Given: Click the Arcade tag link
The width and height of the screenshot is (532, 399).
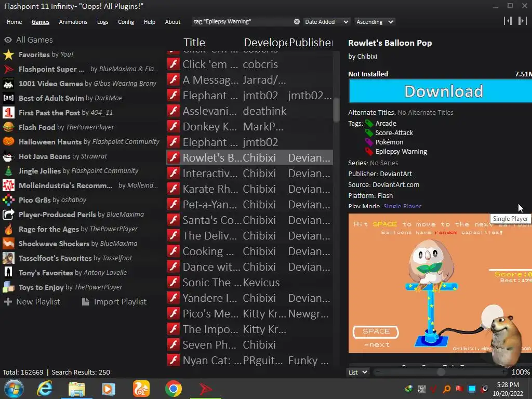Looking at the screenshot, I should coord(386,123).
